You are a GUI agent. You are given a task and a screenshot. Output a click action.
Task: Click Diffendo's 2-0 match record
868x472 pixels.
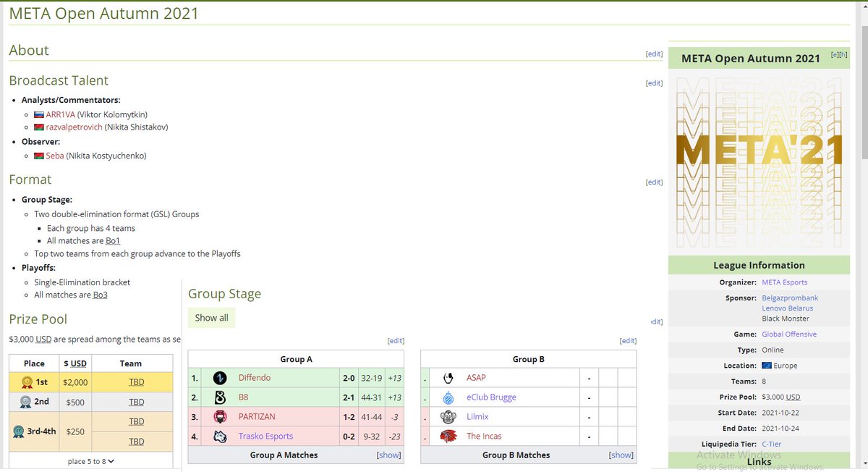coord(349,378)
